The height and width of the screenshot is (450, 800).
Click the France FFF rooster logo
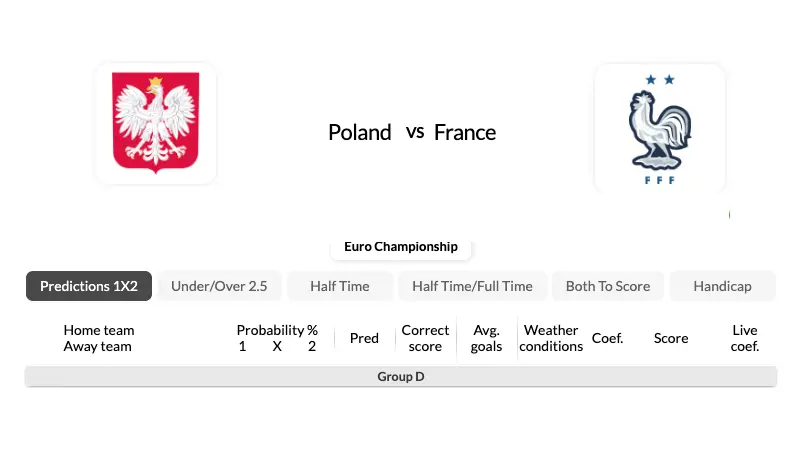tap(660, 129)
